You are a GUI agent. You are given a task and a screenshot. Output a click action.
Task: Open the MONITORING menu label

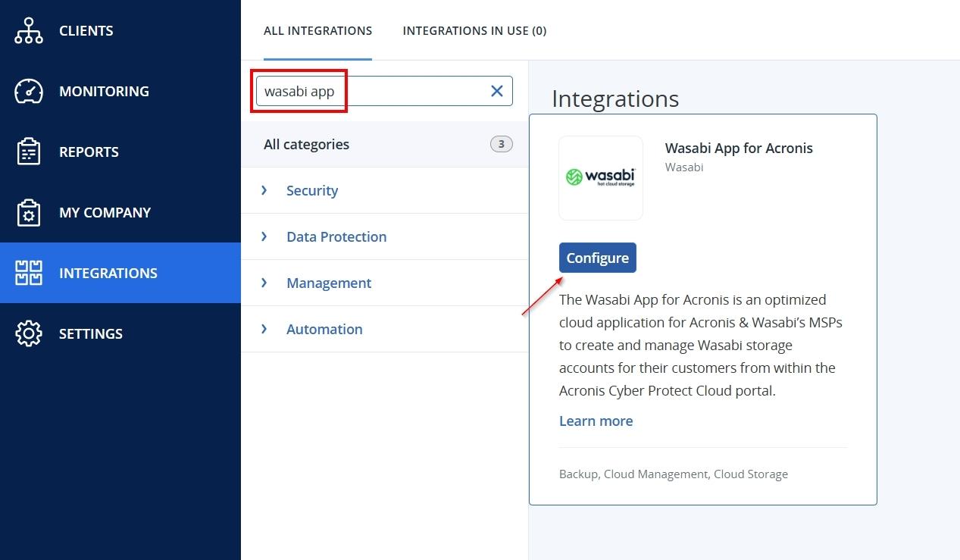104,91
